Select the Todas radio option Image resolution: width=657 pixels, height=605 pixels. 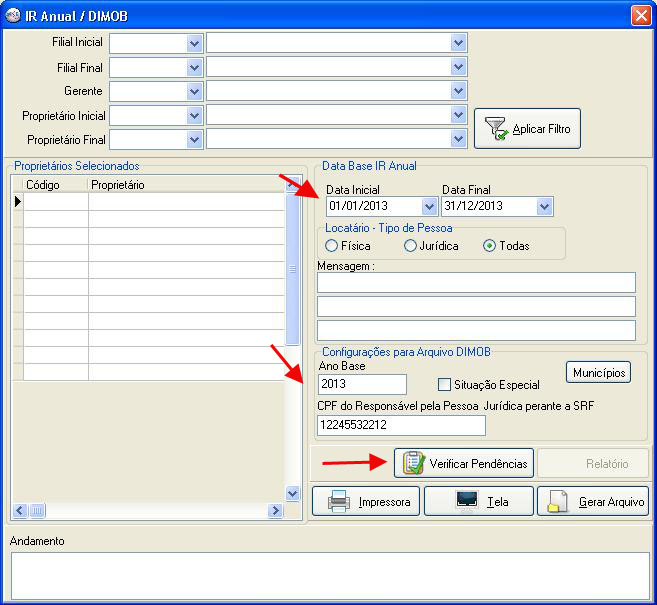tap(490, 245)
